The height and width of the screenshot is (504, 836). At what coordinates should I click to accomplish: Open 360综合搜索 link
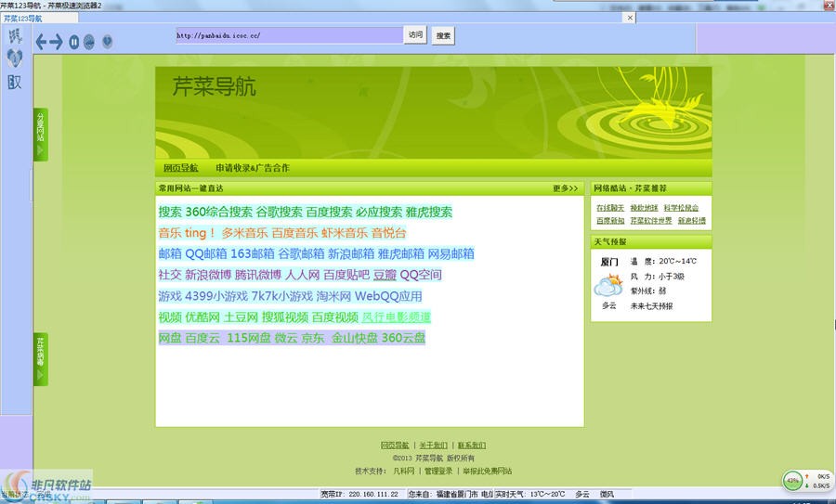tap(218, 212)
